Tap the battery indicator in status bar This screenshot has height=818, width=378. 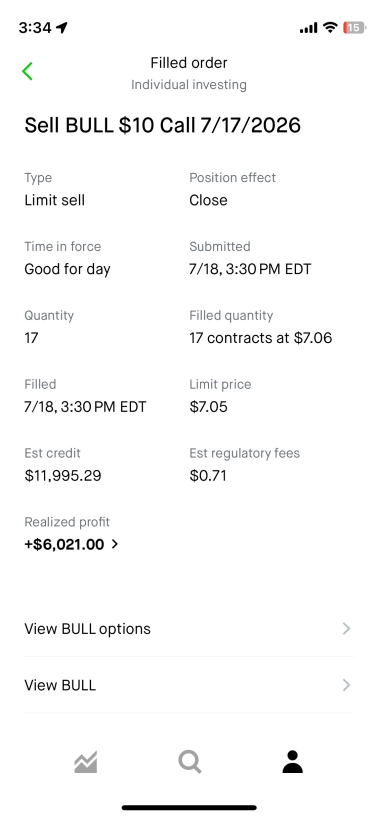click(355, 28)
